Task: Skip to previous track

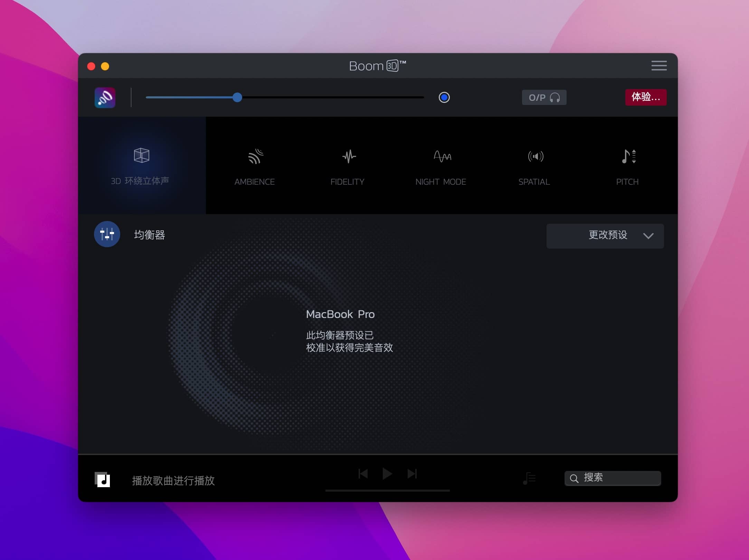Action: tap(363, 474)
